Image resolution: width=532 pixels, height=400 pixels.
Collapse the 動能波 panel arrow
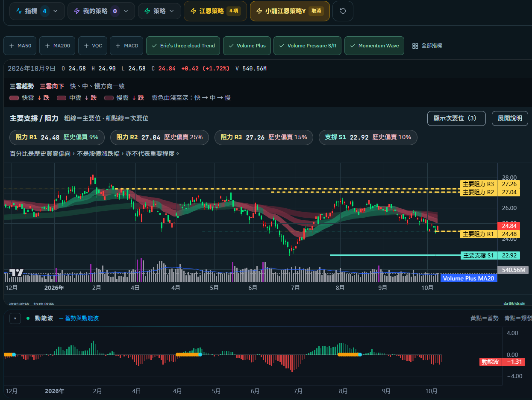pyautogui.click(x=15, y=318)
